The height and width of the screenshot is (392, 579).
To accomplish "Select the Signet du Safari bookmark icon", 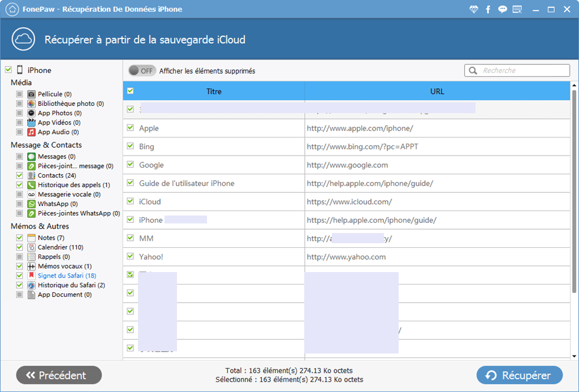I will click(x=32, y=275).
